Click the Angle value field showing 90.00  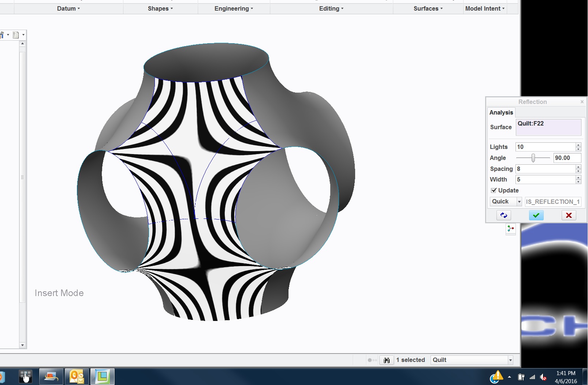pos(567,158)
